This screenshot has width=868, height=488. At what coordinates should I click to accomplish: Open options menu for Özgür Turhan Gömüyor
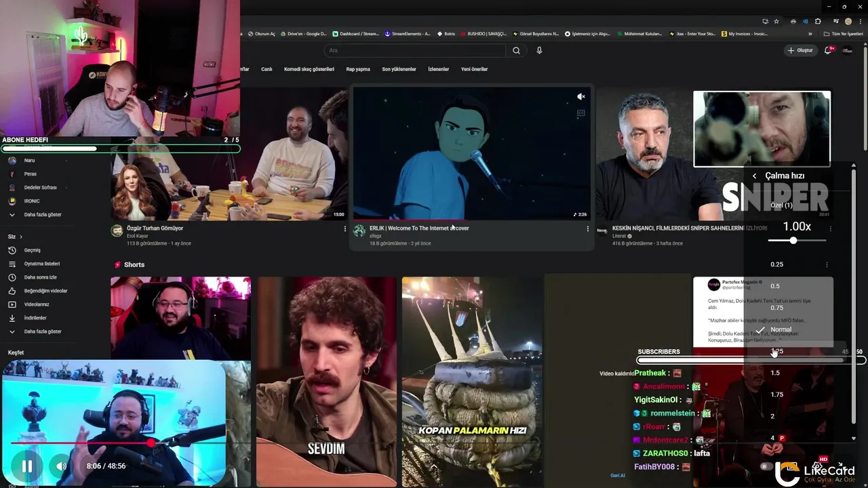pyautogui.click(x=344, y=229)
